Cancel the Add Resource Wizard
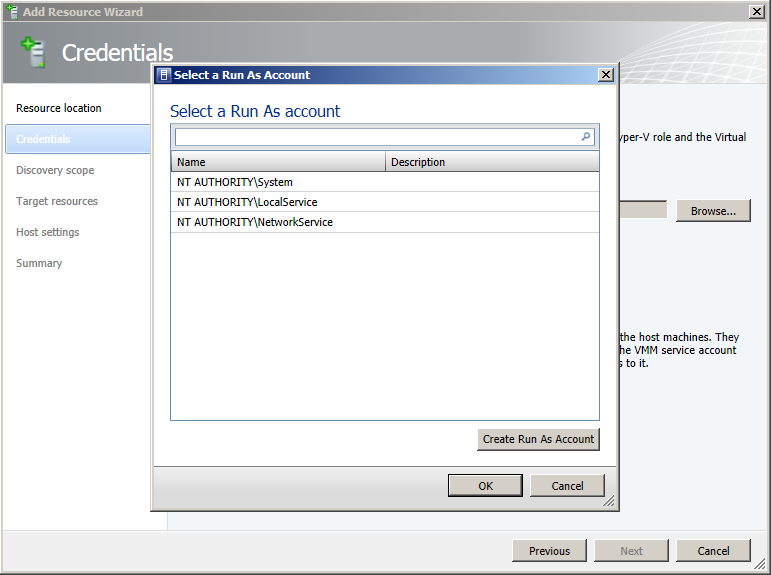 [713, 551]
